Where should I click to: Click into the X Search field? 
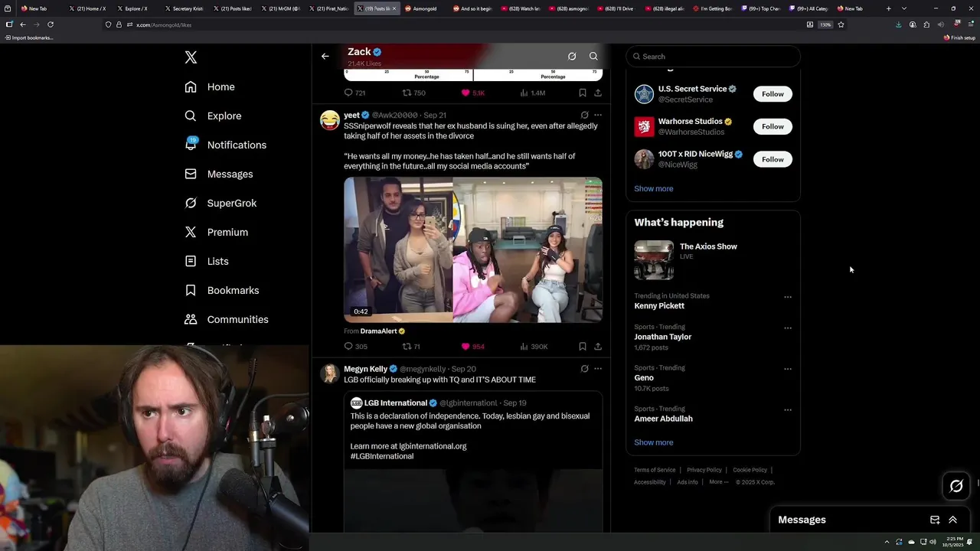pyautogui.click(x=714, y=56)
